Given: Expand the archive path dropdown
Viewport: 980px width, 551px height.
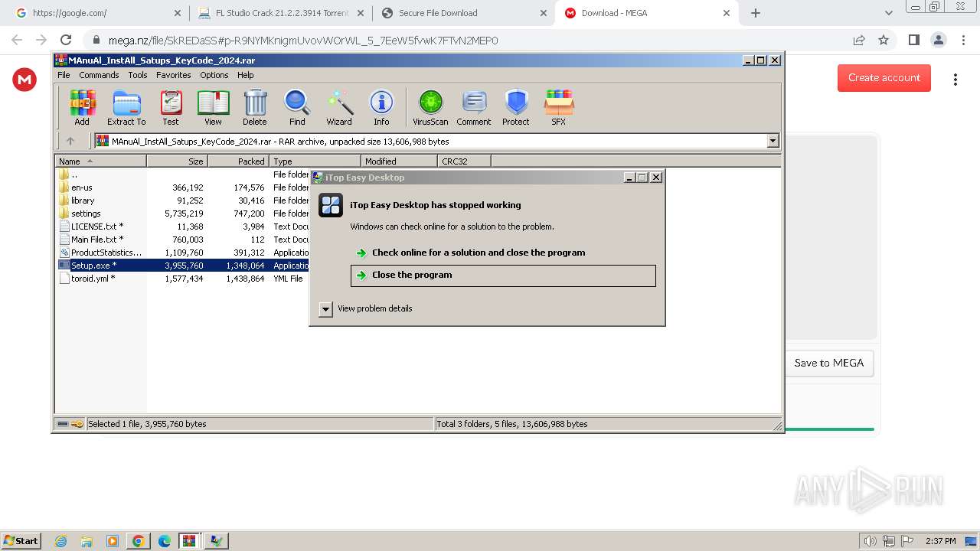Looking at the screenshot, I should [x=773, y=141].
